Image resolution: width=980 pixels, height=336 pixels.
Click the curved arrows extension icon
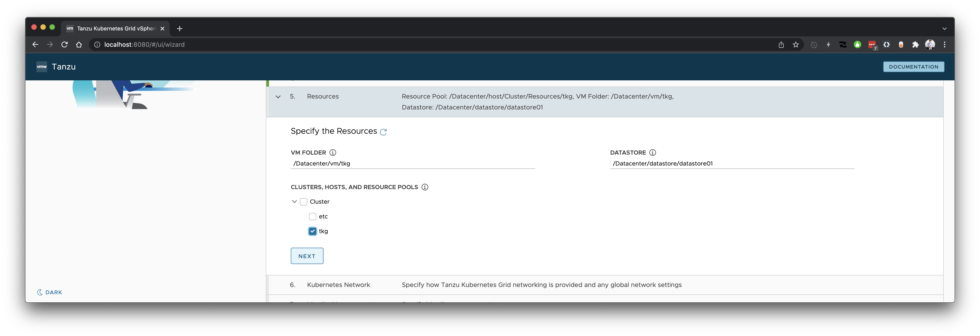843,44
